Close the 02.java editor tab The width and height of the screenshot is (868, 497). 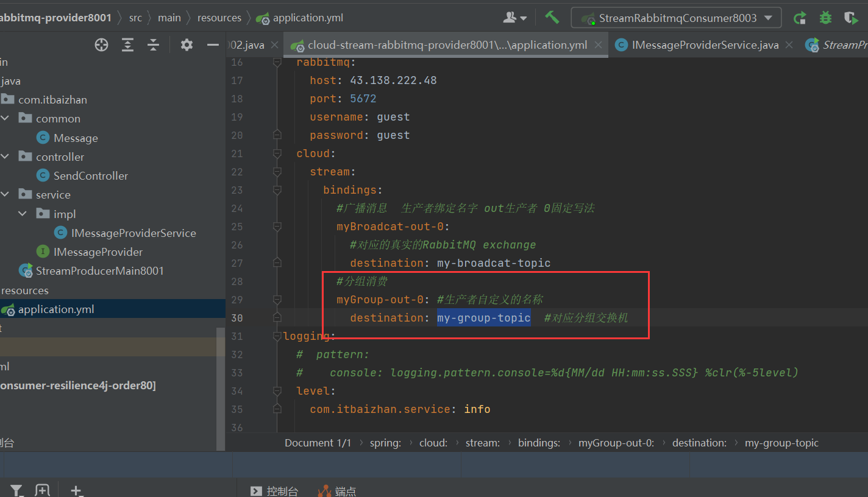(x=274, y=44)
